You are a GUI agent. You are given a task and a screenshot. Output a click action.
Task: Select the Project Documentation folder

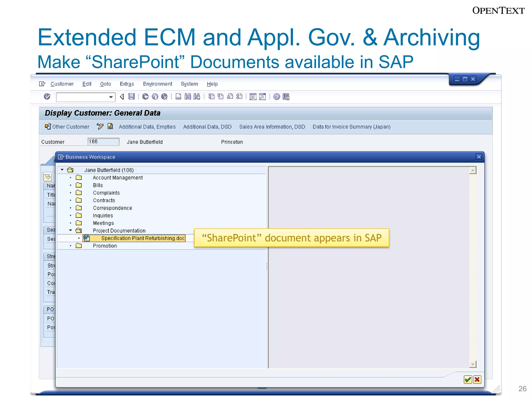point(119,231)
